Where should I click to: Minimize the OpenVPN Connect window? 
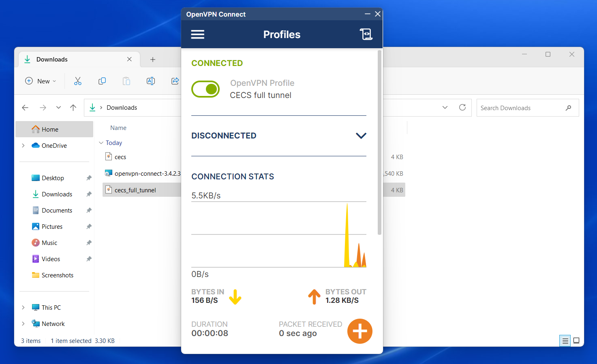coord(368,14)
